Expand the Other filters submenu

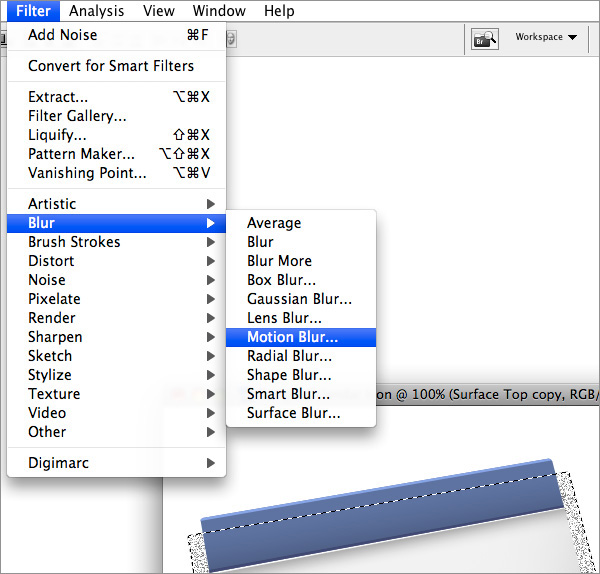coord(116,432)
